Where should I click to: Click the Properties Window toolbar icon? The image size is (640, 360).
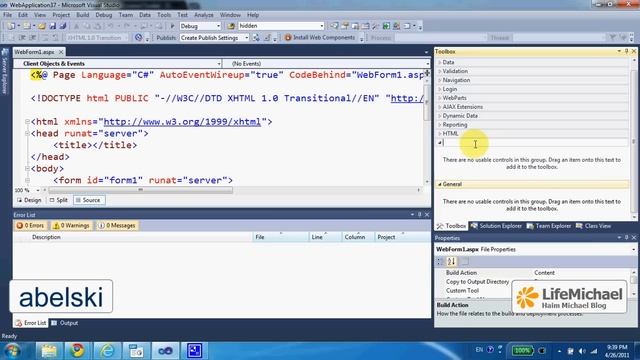(x=345, y=26)
